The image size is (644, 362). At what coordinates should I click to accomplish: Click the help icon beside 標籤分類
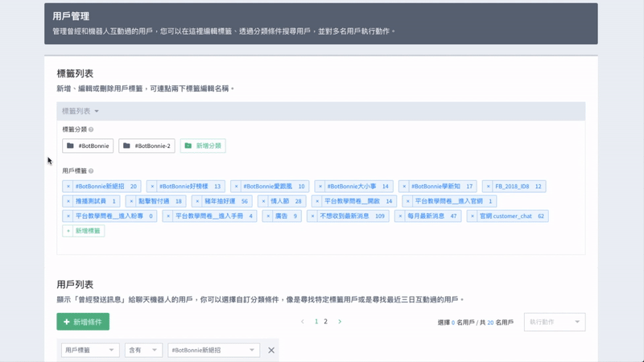91,130
